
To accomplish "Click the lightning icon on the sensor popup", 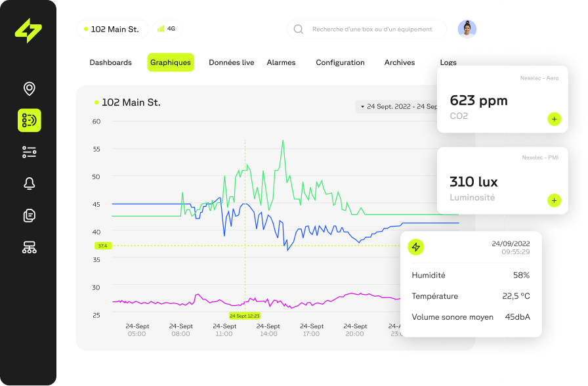I will (416, 247).
